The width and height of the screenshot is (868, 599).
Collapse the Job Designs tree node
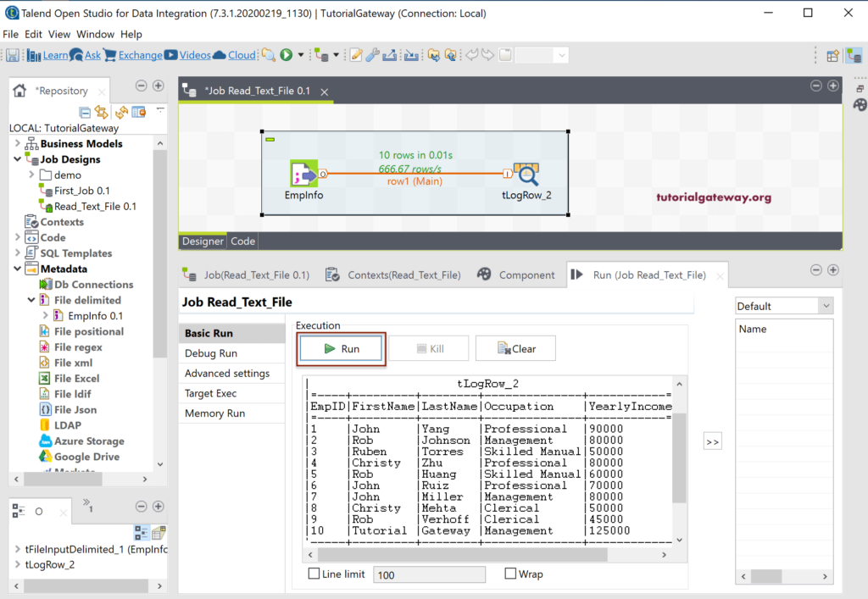tap(17, 158)
